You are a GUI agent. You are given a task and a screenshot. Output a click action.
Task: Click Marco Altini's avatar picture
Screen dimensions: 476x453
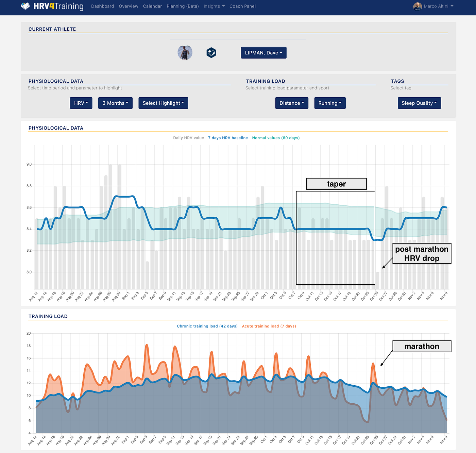[x=418, y=6]
